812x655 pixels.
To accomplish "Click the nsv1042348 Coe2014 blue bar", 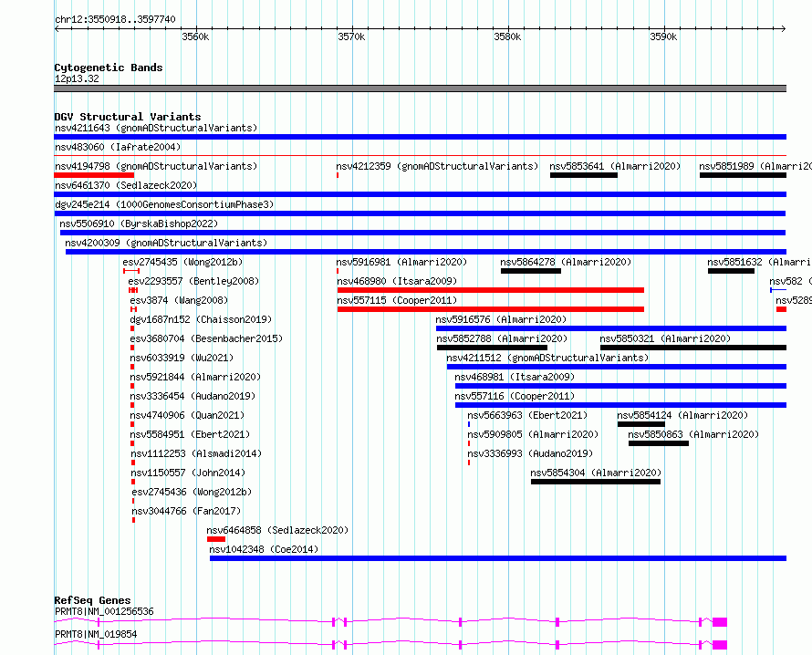I will 497,558.
